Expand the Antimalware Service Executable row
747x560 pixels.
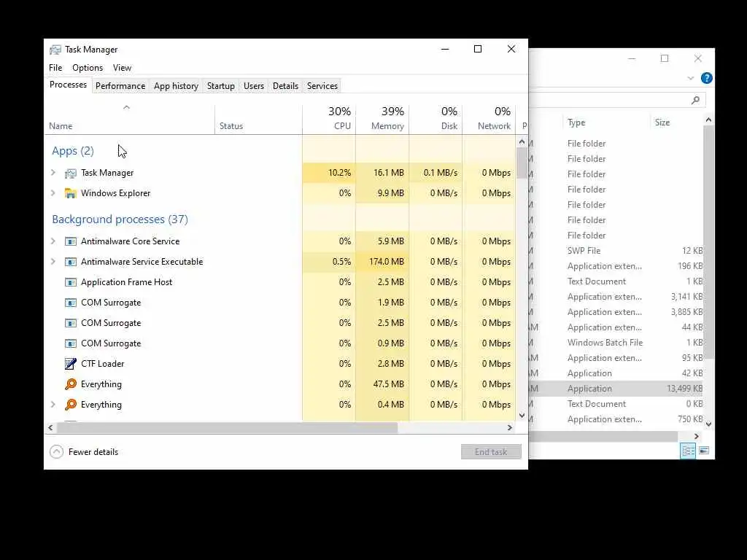[x=53, y=262]
